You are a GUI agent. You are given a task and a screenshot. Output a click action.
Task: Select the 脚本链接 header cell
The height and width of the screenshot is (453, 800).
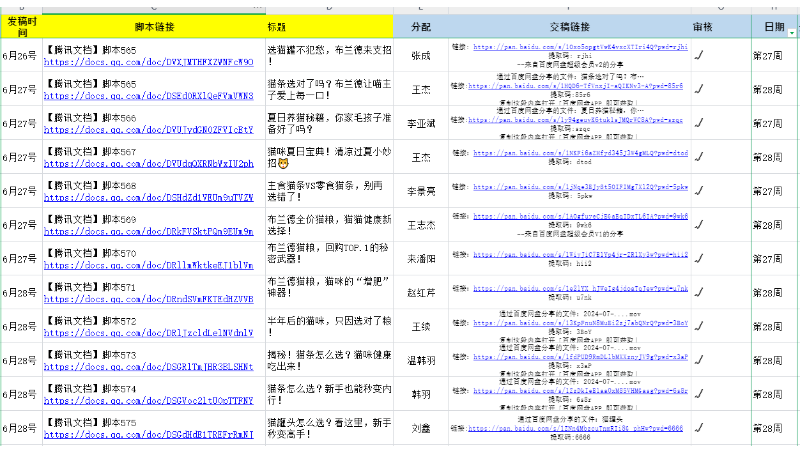click(x=154, y=27)
